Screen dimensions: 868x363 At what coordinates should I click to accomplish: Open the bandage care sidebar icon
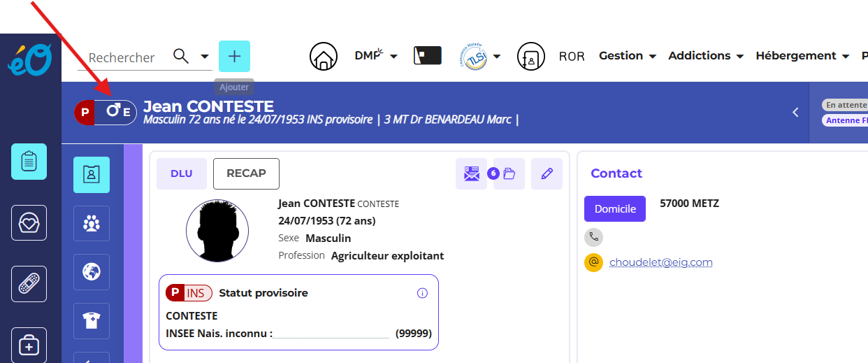click(29, 284)
